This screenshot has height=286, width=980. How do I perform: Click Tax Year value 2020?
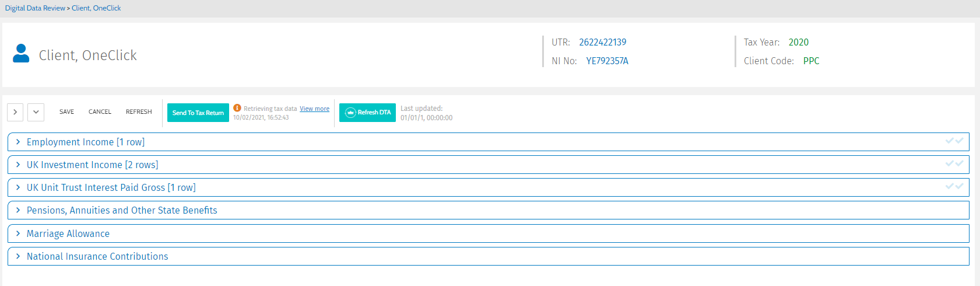(799, 42)
